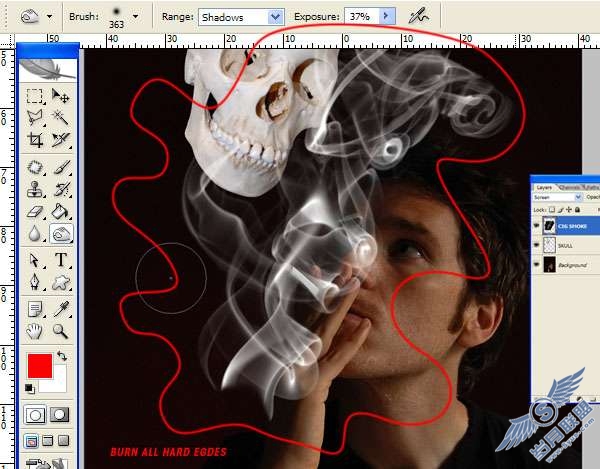Toggle lock position
The image size is (600, 469).
[x=569, y=210]
